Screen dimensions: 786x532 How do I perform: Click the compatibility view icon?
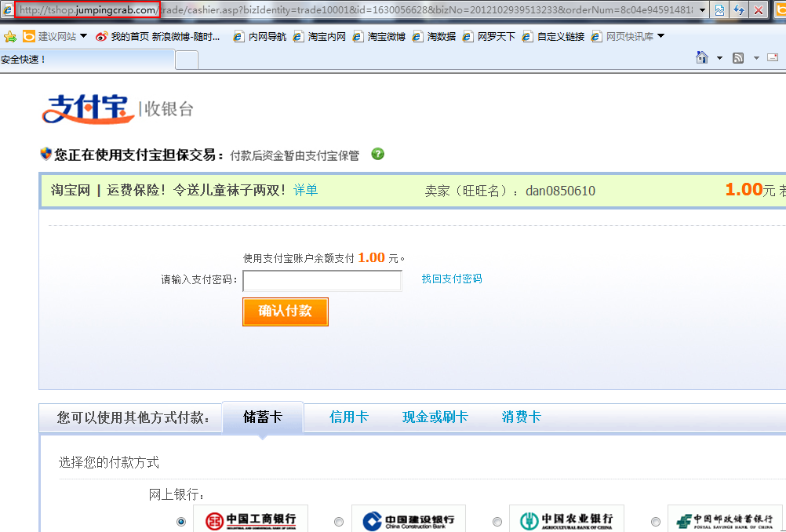[719, 10]
